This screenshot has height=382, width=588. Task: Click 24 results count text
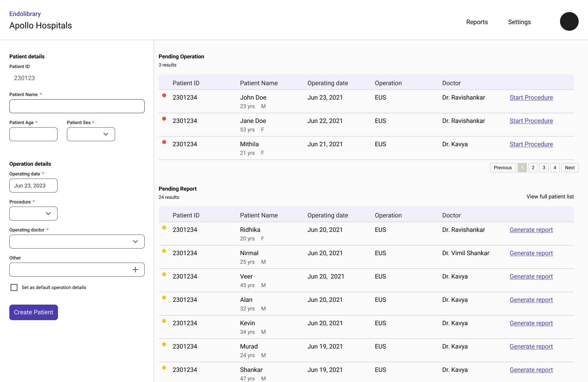pyautogui.click(x=169, y=197)
